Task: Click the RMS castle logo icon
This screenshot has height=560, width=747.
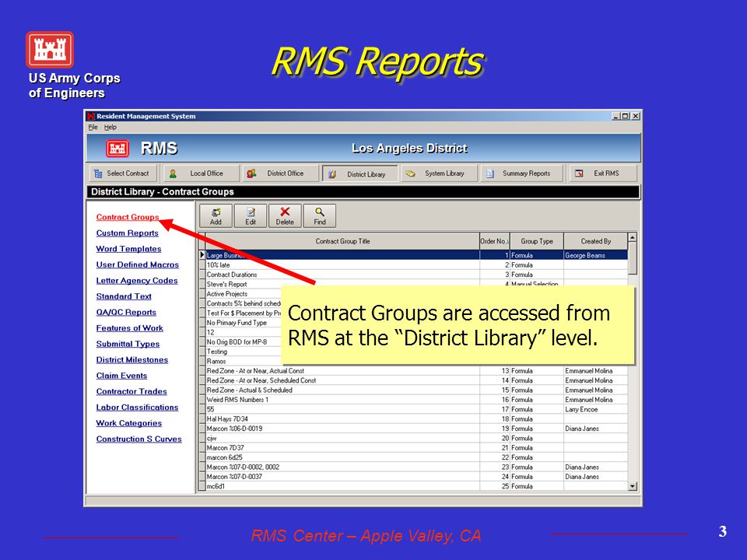Action: tap(117, 149)
